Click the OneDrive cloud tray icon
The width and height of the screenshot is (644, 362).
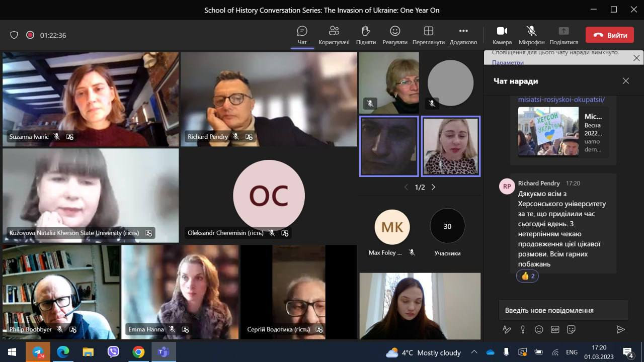(x=490, y=352)
